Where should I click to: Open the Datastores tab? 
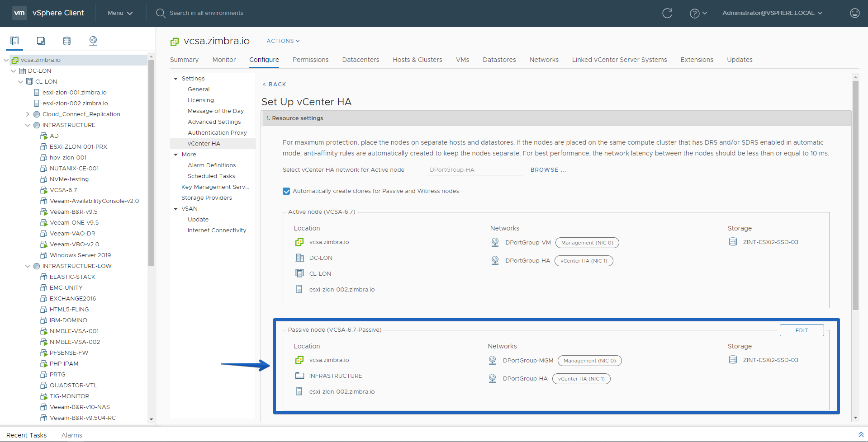point(499,60)
